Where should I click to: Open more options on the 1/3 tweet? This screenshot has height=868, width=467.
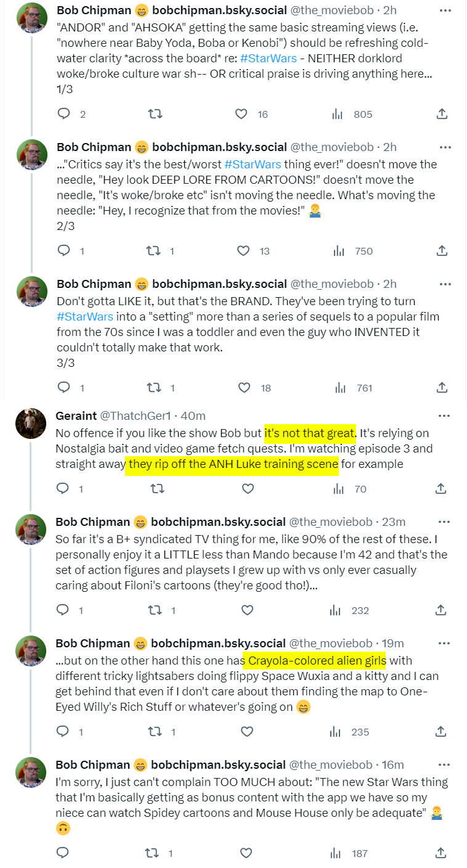coord(445,10)
